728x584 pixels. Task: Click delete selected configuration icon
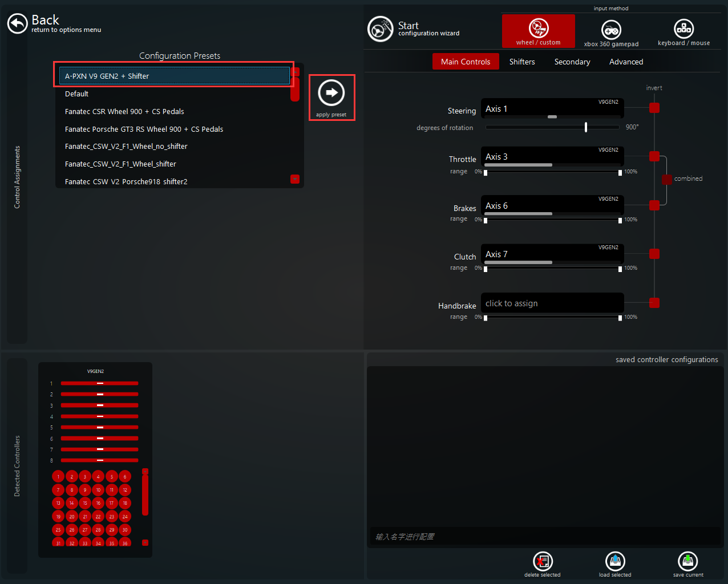(x=543, y=561)
